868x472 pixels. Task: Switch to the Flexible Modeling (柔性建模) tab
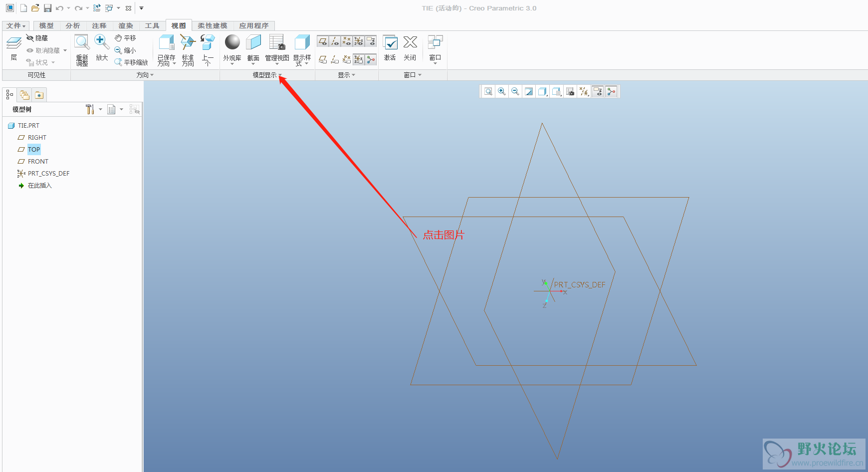tap(213, 25)
